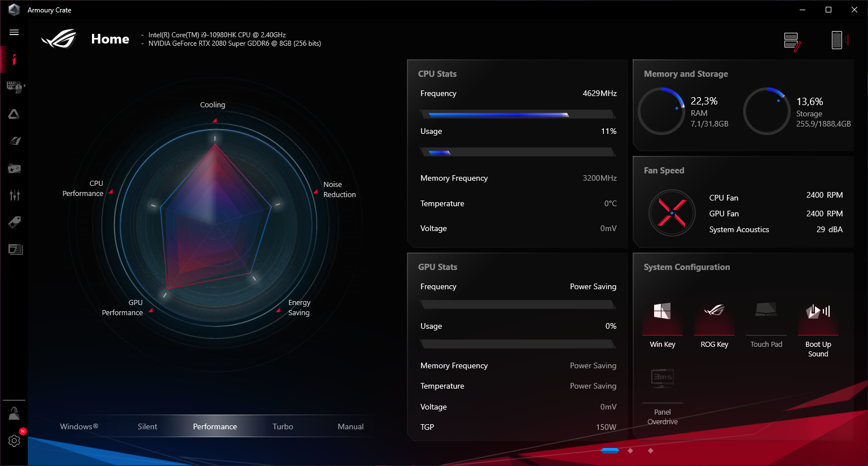
Task: Click the GPU Fan row label
Action: coord(724,214)
